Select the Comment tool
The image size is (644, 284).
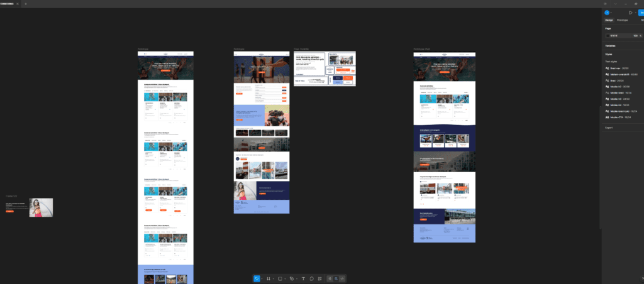tap(312, 279)
